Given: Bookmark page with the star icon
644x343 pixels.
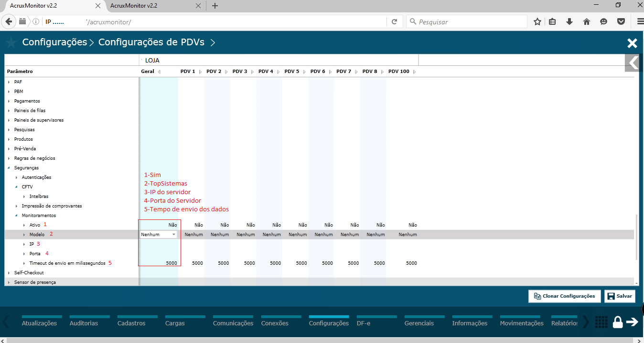Looking at the screenshot, I should (x=537, y=22).
